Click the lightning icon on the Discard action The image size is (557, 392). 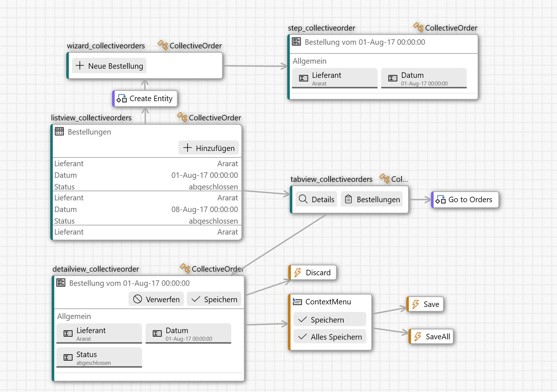[298, 273]
